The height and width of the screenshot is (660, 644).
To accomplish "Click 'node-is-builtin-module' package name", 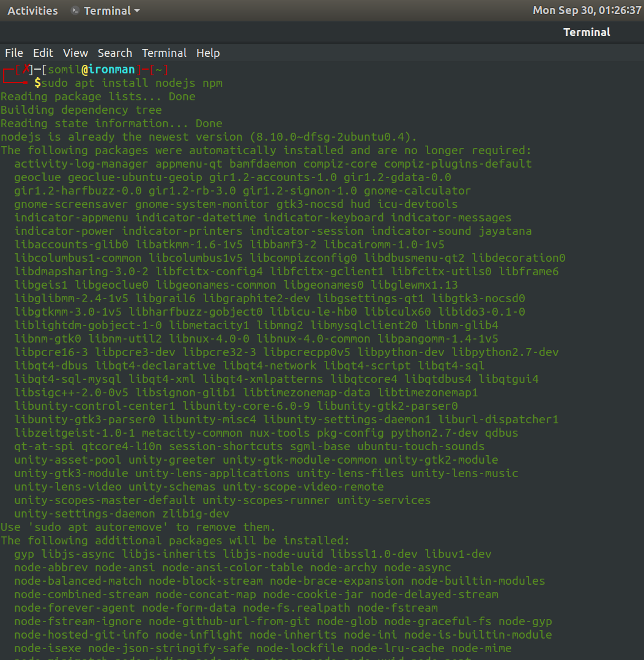I will (478, 635).
